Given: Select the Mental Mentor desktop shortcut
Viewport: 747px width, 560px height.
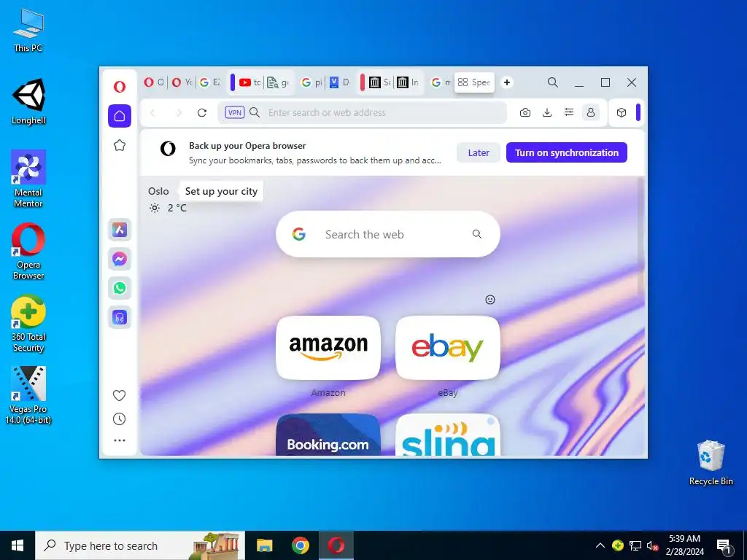Looking at the screenshot, I should (28, 179).
